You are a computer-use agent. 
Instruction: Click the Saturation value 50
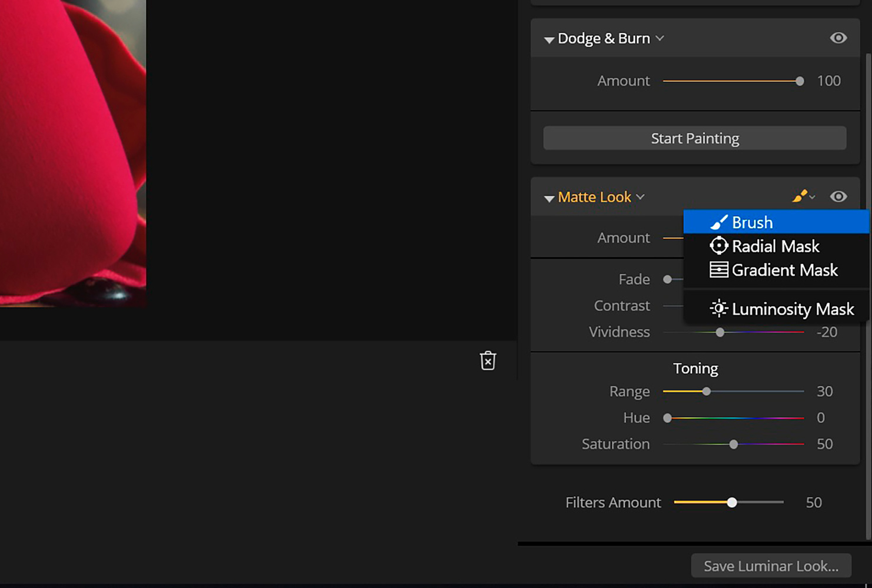[x=825, y=444]
